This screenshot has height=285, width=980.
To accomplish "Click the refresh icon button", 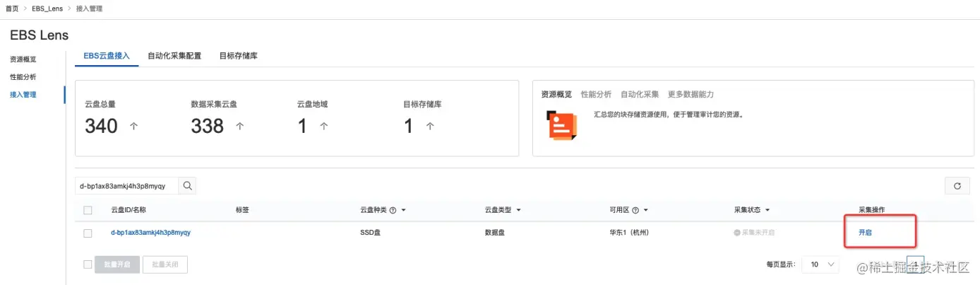I will [x=957, y=186].
